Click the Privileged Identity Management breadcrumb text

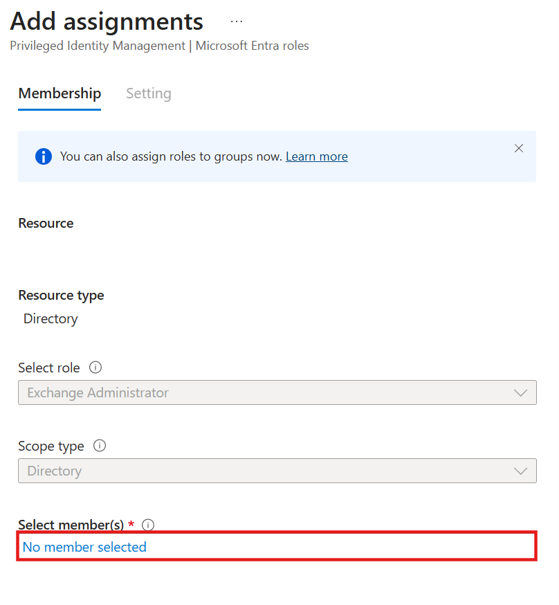[x=98, y=46]
